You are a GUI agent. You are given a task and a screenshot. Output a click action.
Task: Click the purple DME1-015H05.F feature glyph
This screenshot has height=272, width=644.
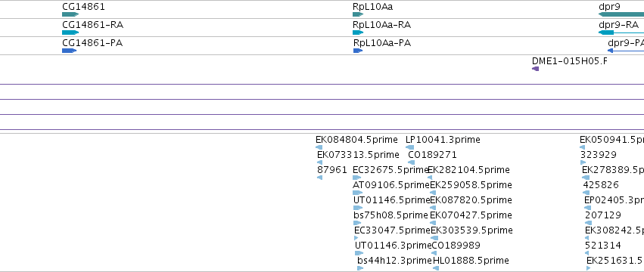click(535, 69)
